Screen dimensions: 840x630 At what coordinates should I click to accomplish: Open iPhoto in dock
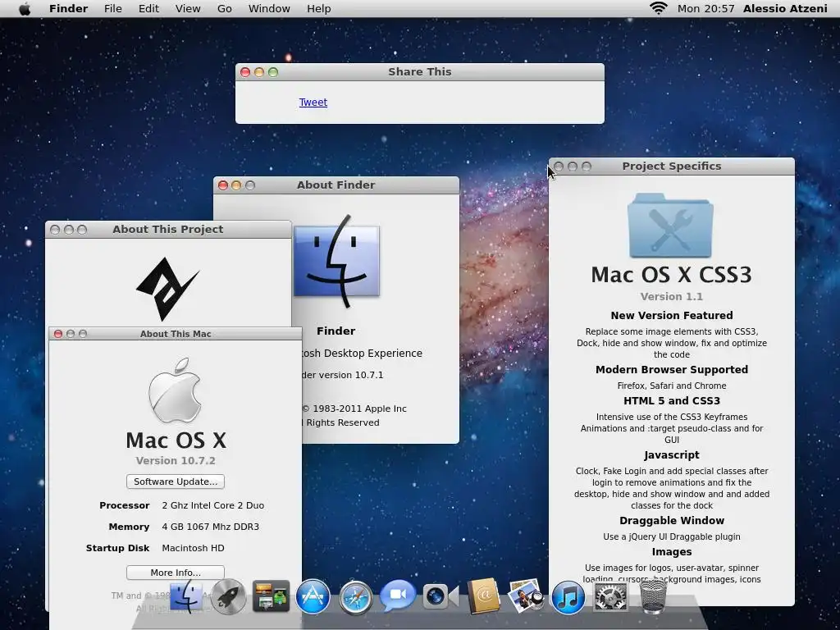coord(526,596)
